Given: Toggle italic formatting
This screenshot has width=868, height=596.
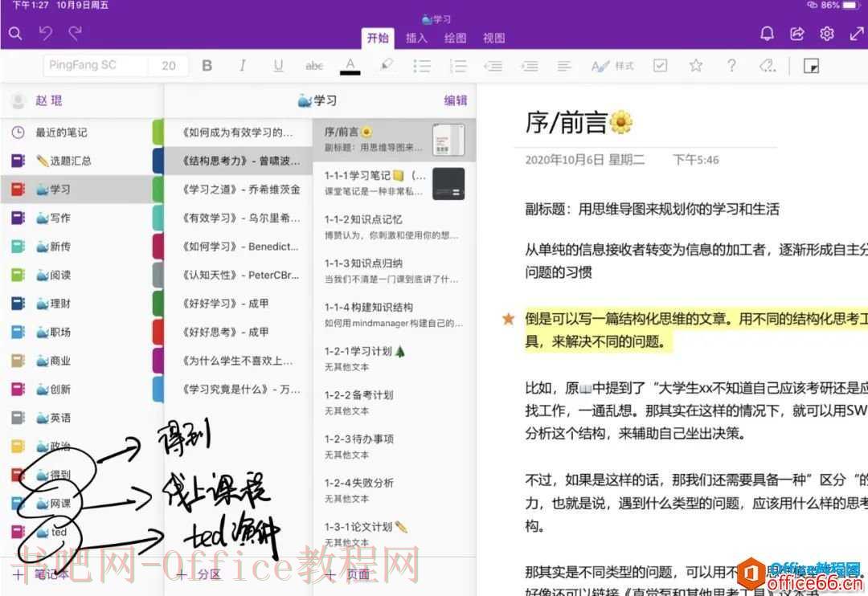Looking at the screenshot, I should click(243, 66).
